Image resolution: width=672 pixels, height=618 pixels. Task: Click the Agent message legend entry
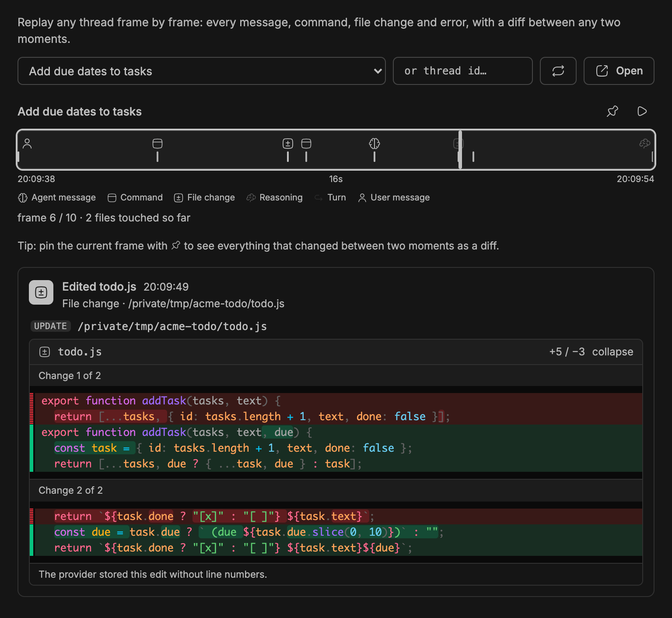coord(57,198)
